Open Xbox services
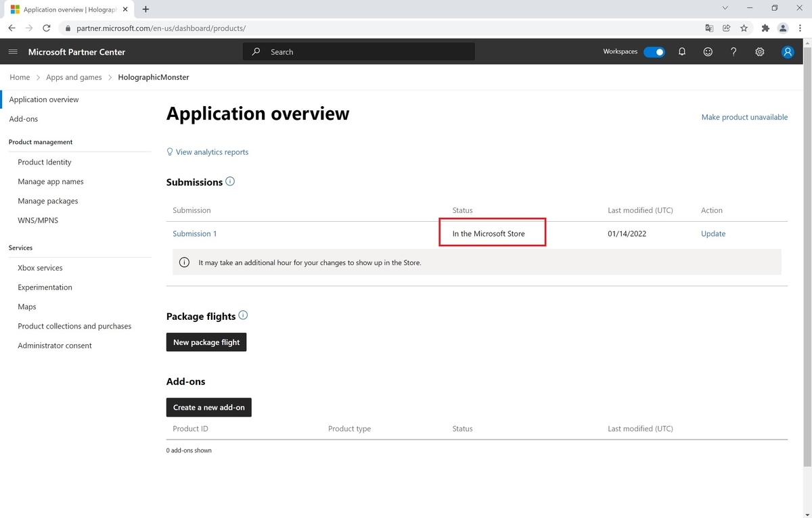 (40, 268)
